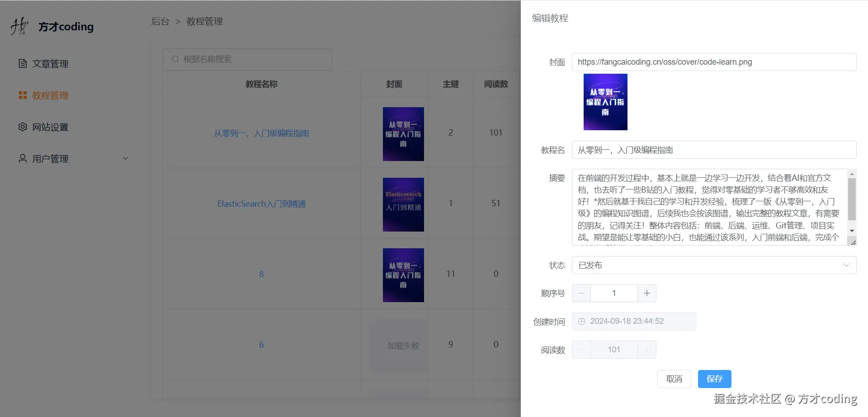The image size is (868, 417).
Task: Increase 顺序号 with the plus button
Action: (x=647, y=293)
